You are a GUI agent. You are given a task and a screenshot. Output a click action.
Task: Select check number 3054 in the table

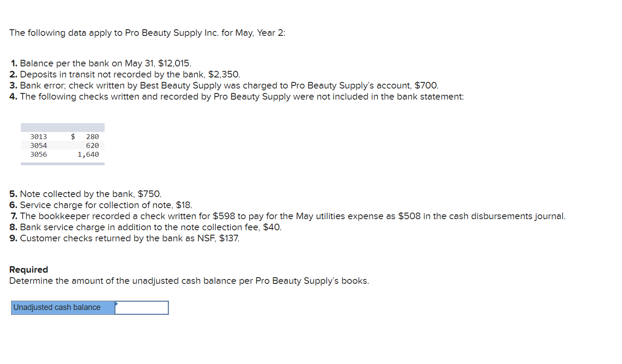[x=39, y=146]
